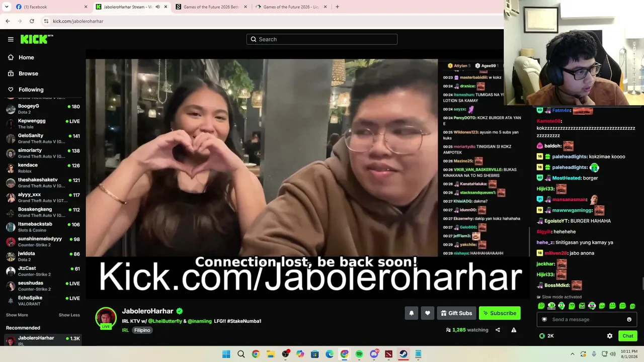Viewport: 644px width, 362px height.
Task: Focus the Kick search box
Action: pyautogui.click(x=322, y=39)
